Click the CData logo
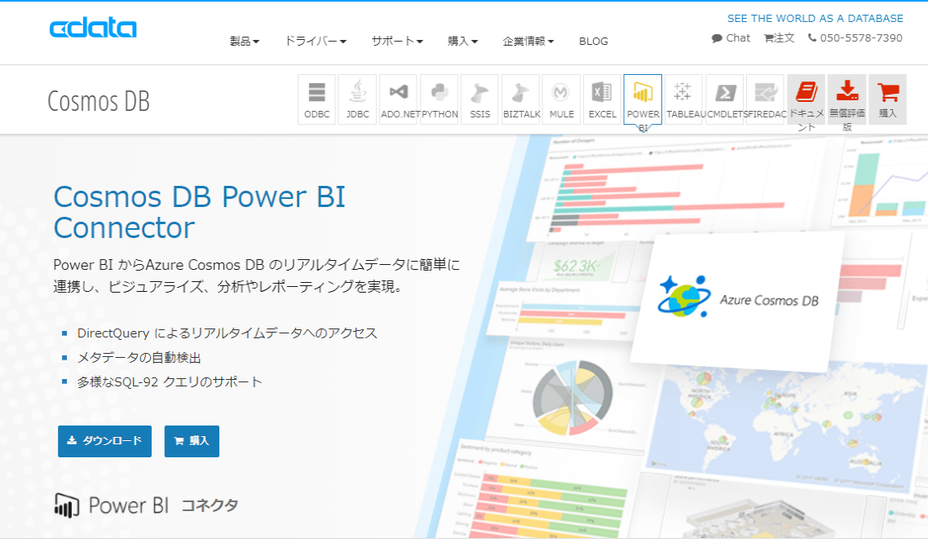This screenshot has height=560, width=928. [93, 28]
